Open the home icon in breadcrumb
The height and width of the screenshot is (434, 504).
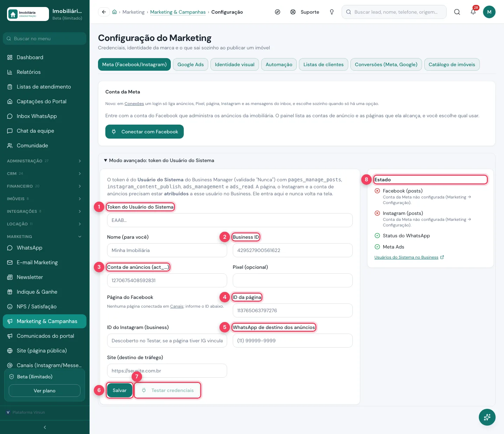114,12
